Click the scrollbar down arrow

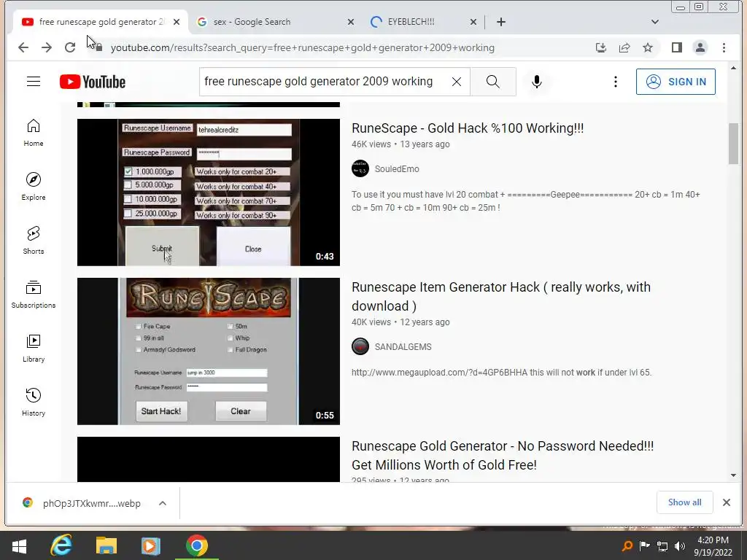[733, 475]
